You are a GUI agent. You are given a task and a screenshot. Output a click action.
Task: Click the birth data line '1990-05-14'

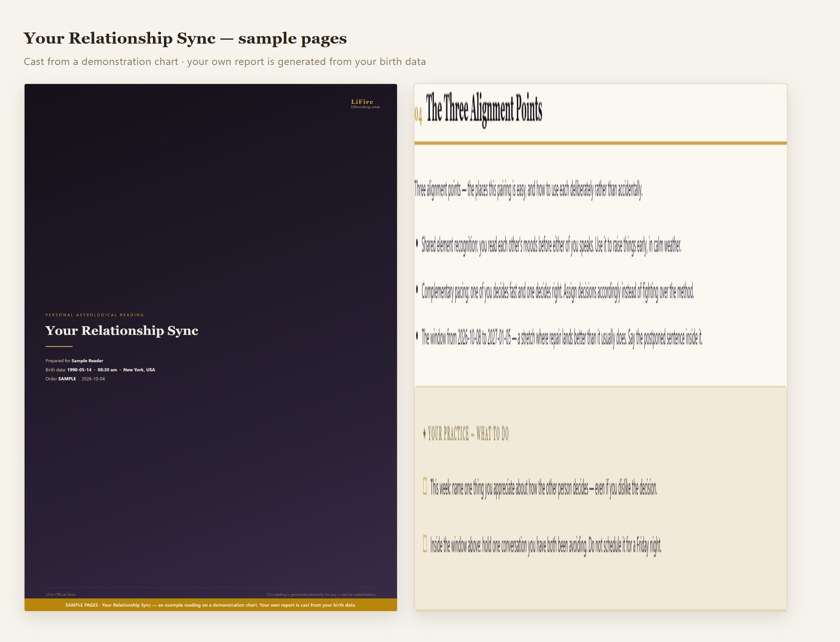click(x=100, y=370)
